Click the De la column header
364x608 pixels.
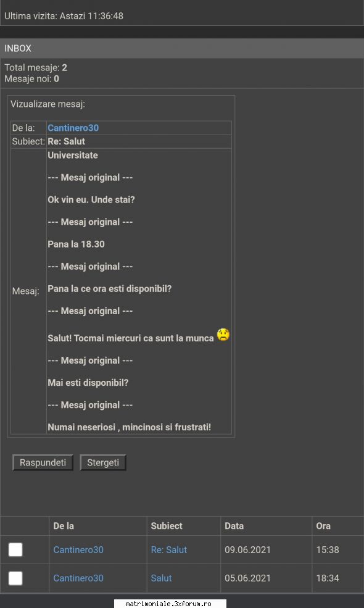pyautogui.click(x=64, y=526)
